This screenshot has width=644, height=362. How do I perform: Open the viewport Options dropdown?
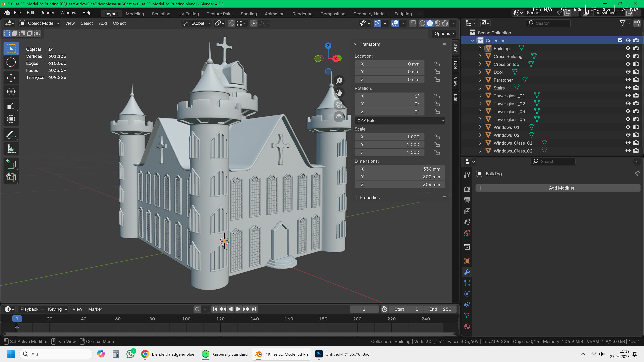(x=444, y=34)
